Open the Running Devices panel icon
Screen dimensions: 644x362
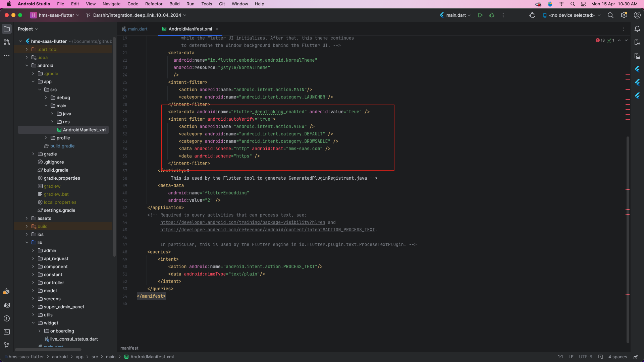(637, 56)
